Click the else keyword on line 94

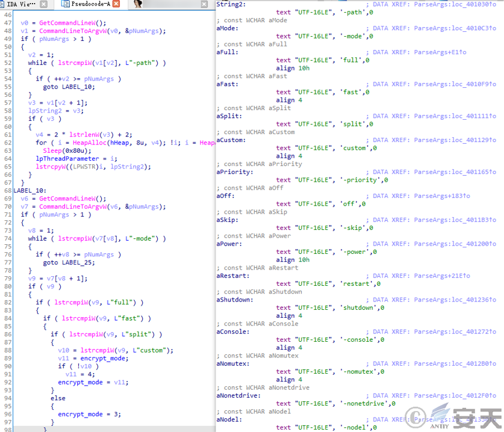tap(58, 398)
